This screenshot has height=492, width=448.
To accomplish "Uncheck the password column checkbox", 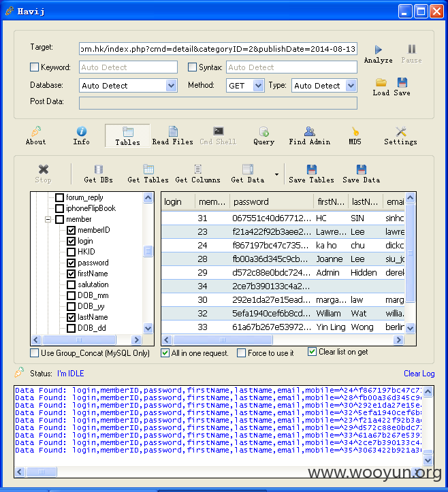I will 71,263.
